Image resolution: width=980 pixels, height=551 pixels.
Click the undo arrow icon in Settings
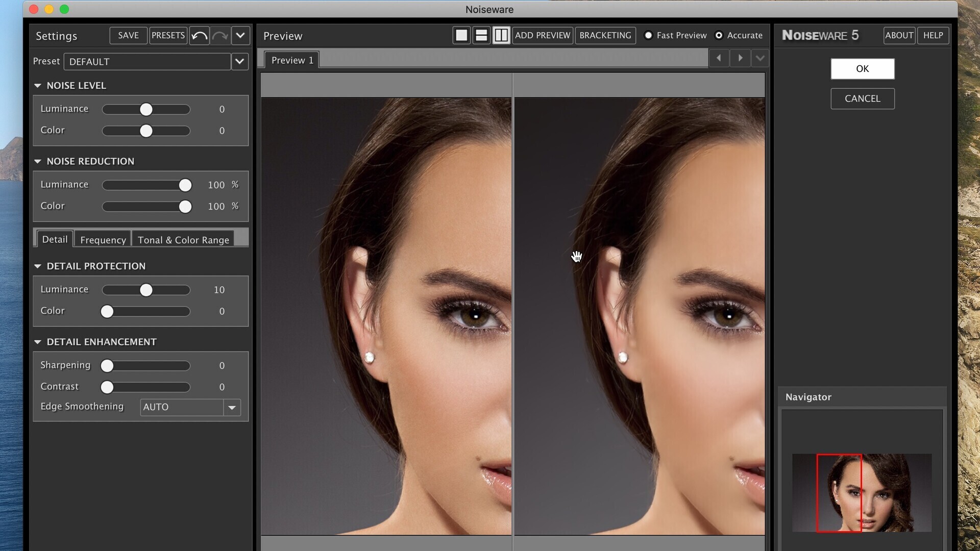pos(199,36)
